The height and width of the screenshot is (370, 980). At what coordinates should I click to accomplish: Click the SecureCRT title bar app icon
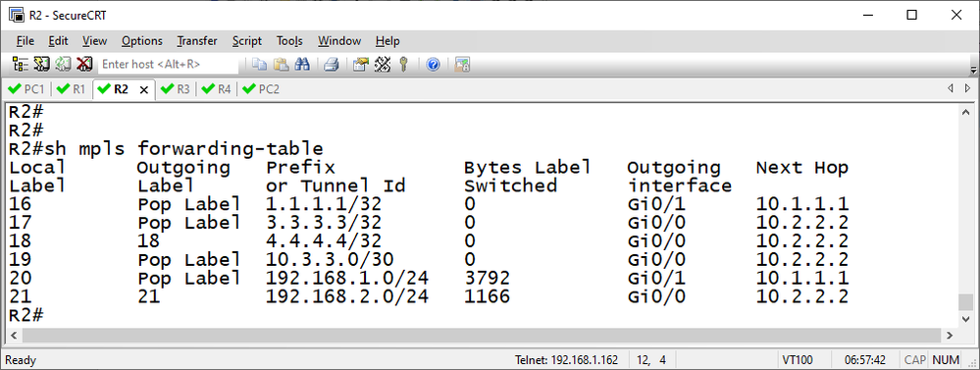pyautogui.click(x=17, y=15)
